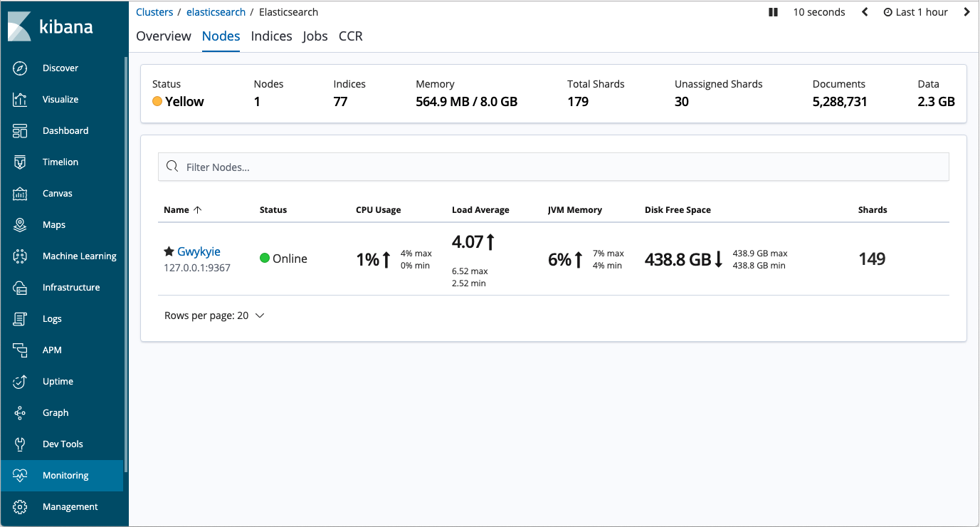Screen dimensions: 980x527
Task: Open the Visualize chart icon
Action: (x=20, y=100)
